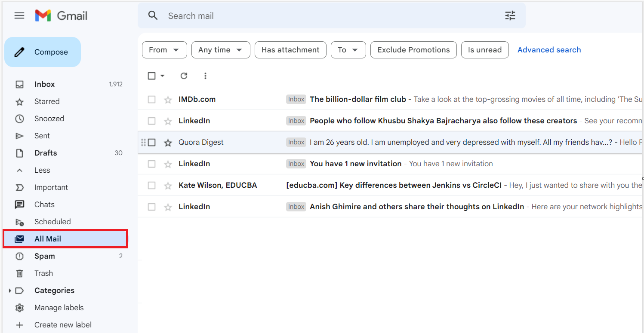Click Inbox tag on IMDb.com email

point(296,99)
